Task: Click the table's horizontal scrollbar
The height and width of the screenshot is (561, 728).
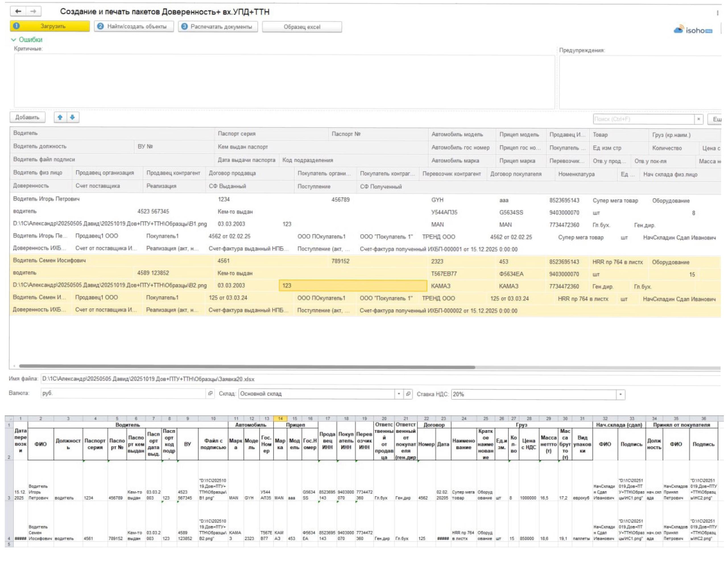Action: (247, 367)
